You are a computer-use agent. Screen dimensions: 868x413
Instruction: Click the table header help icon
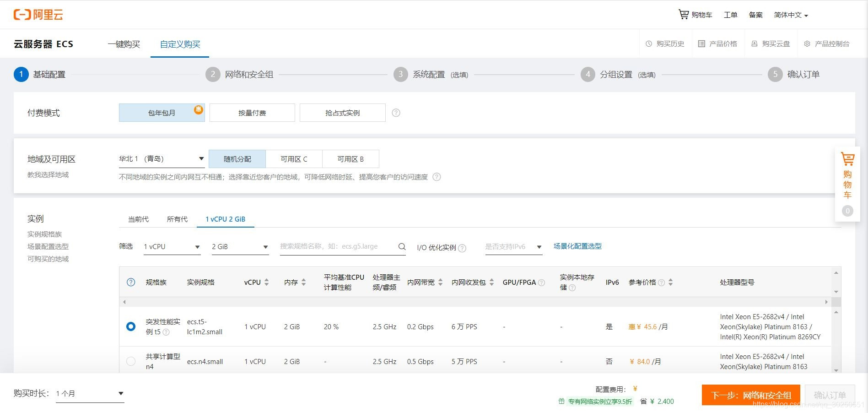131,282
